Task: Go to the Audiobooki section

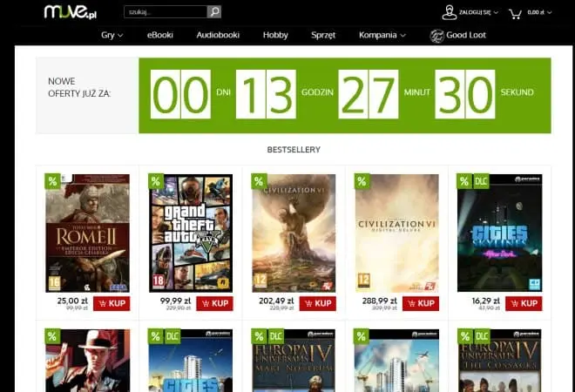Action: pos(218,35)
